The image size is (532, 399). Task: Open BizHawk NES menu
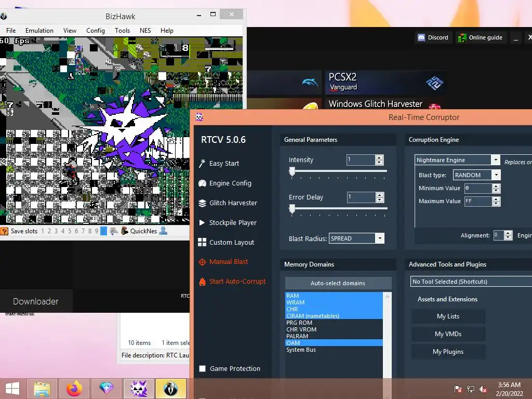click(x=145, y=31)
